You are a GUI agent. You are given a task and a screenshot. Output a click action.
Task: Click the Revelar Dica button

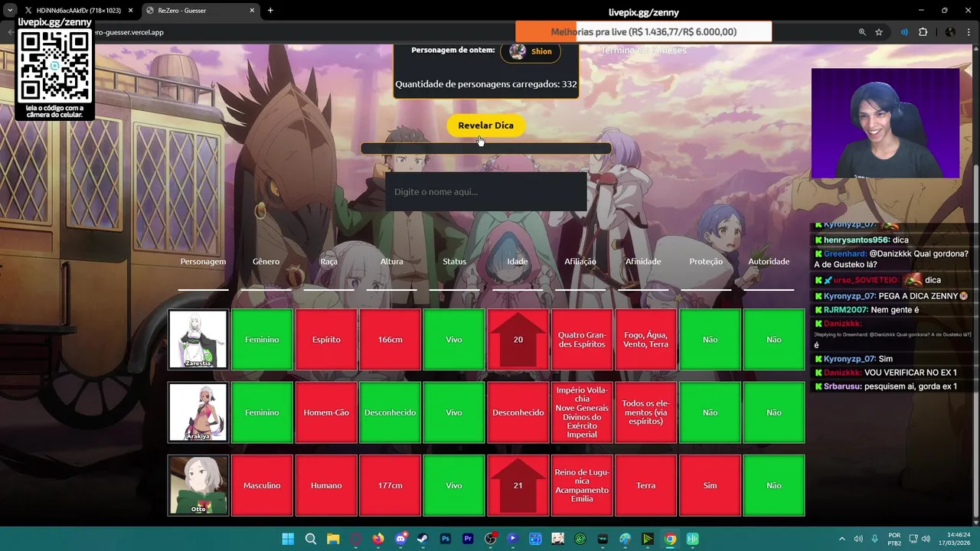pyautogui.click(x=485, y=126)
